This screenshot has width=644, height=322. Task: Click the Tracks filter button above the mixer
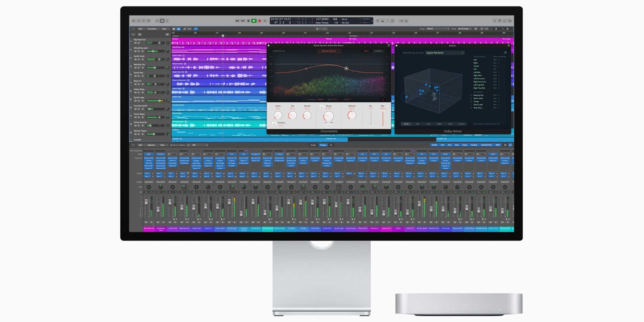323,145
